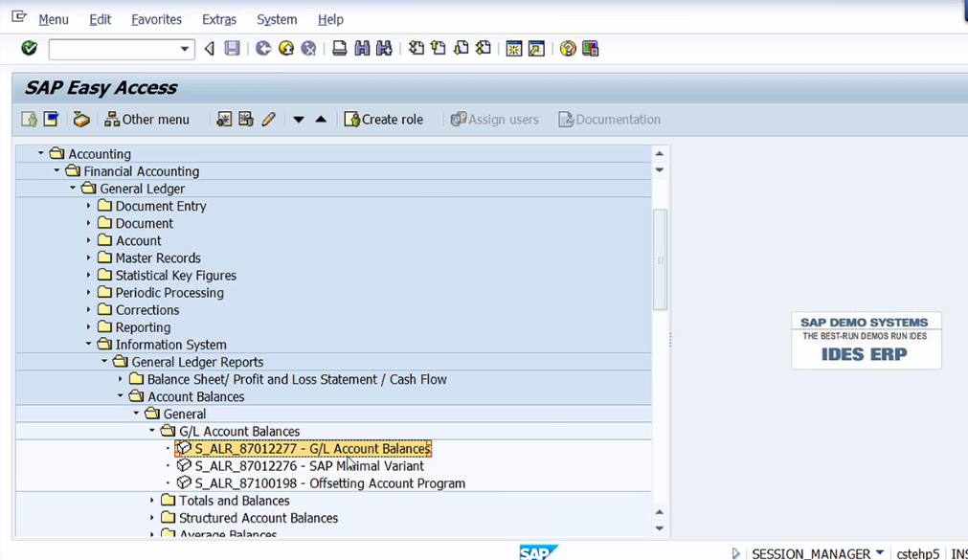Expand the Periodic Processing folder
The image size is (968, 560).
(88, 292)
